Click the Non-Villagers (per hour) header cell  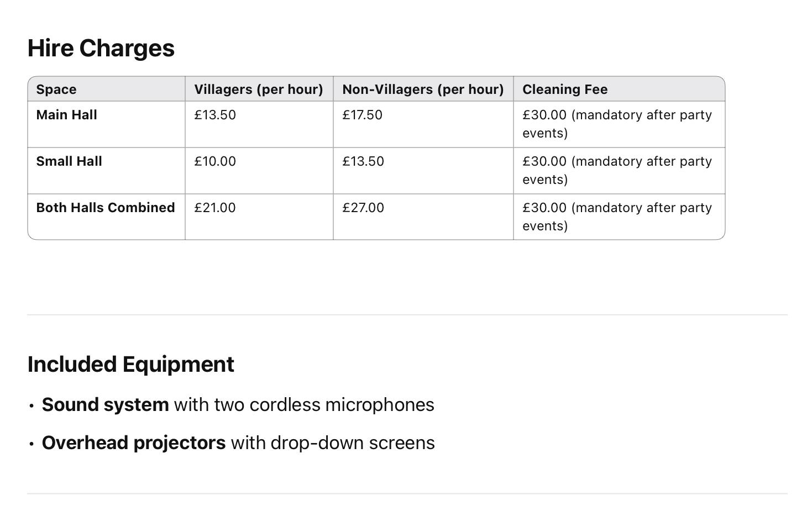click(423, 89)
